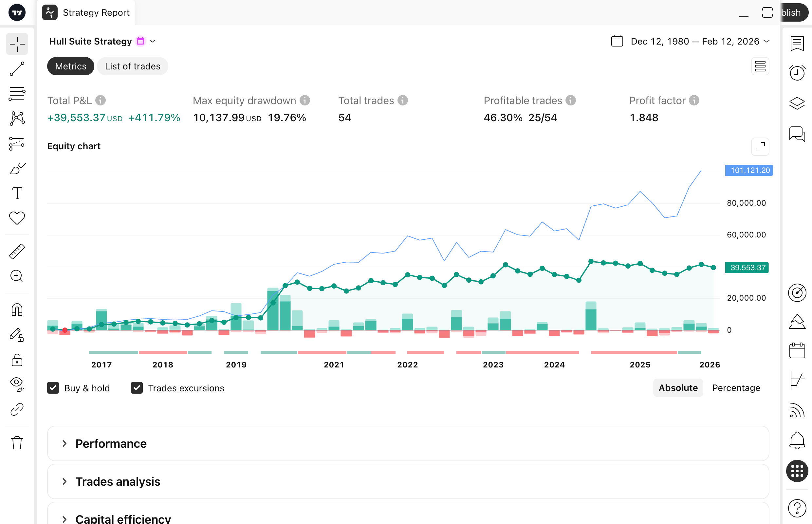Click the notification bell icon
This screenshot has width=812, height=524.
[x=797, y=440]
